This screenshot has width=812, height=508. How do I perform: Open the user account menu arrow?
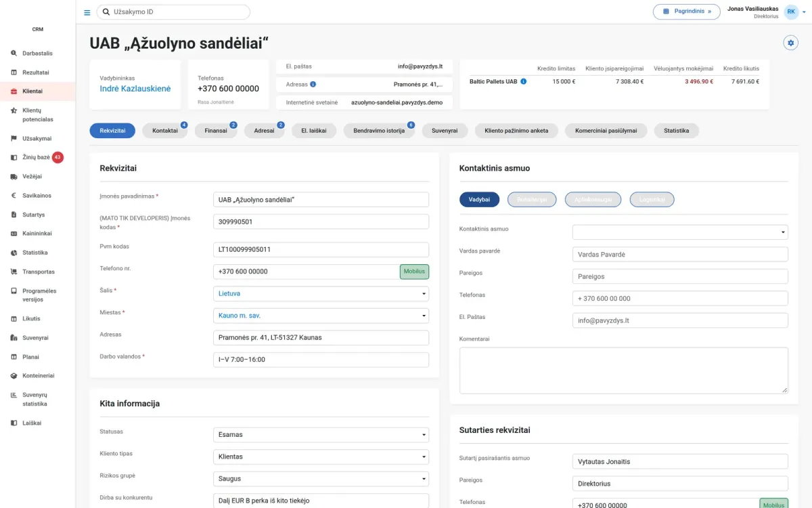pyautogui.click(x=804, y=12)
